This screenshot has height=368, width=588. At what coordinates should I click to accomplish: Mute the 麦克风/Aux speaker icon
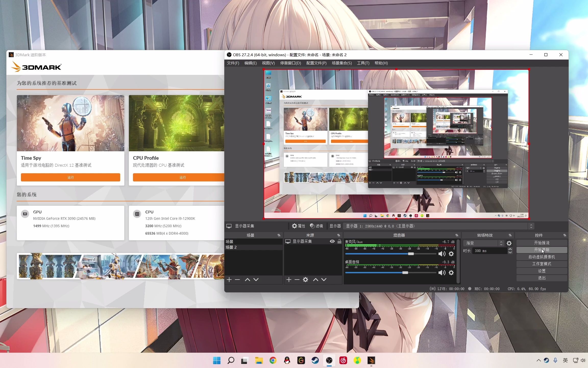442,254
